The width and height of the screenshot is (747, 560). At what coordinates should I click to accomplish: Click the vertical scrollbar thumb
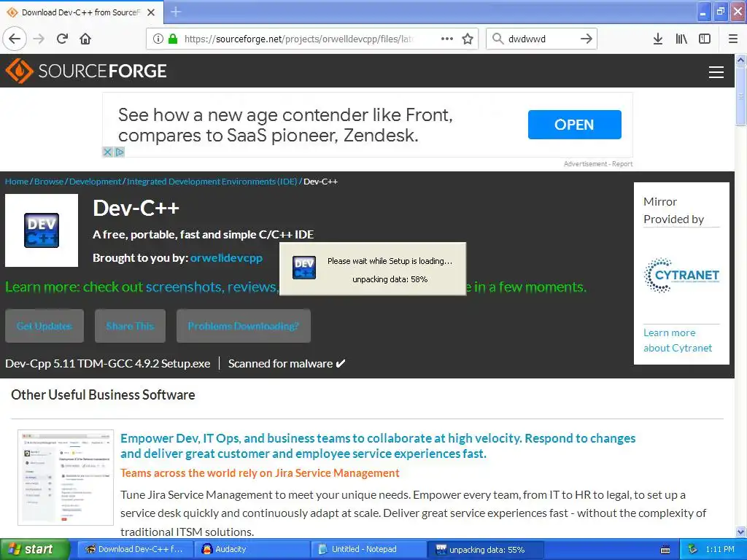(740, 96)
